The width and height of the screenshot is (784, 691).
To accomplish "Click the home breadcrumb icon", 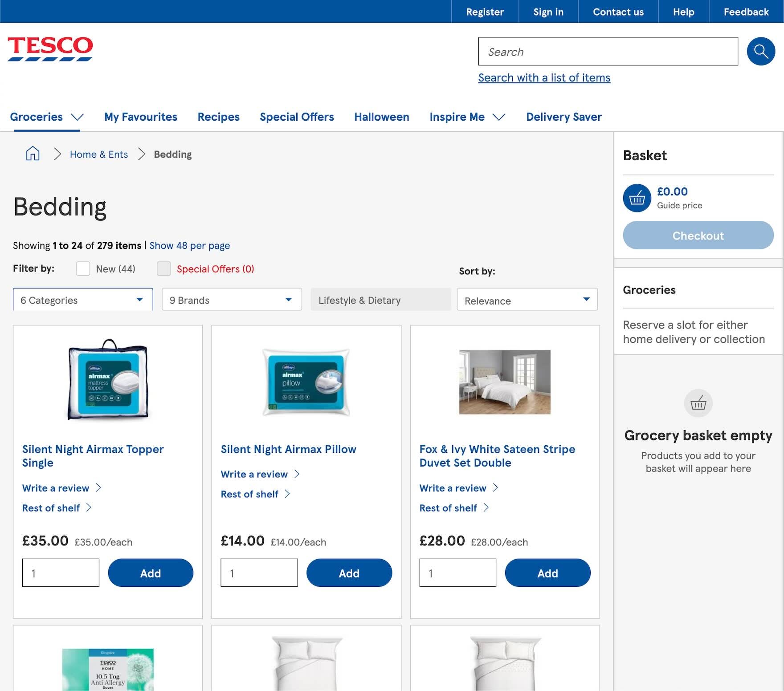I will click(x=33, y=154).
